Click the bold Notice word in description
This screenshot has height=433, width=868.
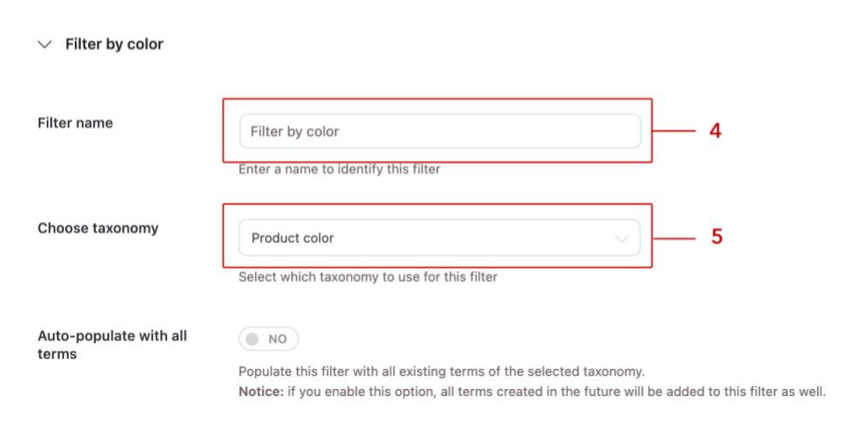(x=259, y=392)
